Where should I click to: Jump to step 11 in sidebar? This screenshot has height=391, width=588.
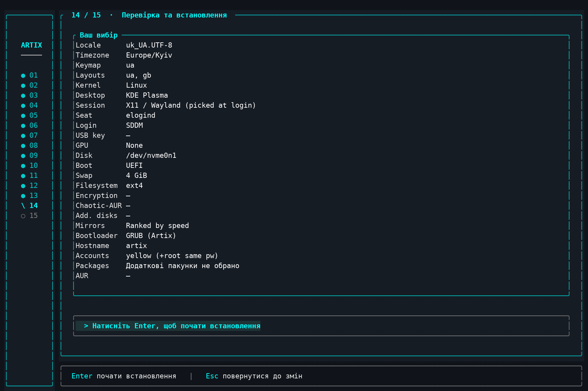point(29,176)
